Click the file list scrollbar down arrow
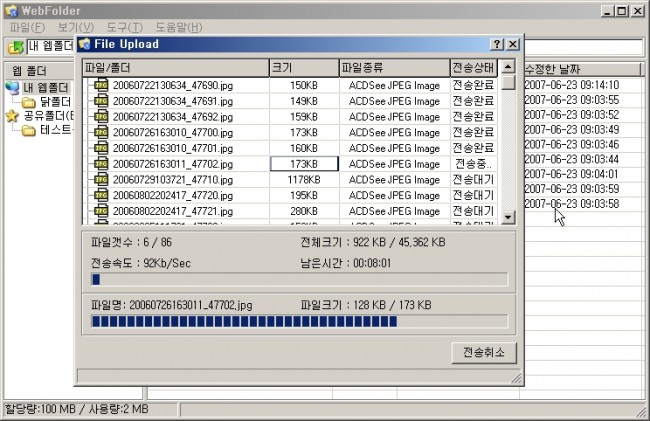This screenshot has height=421, width=650. (508, 217)
